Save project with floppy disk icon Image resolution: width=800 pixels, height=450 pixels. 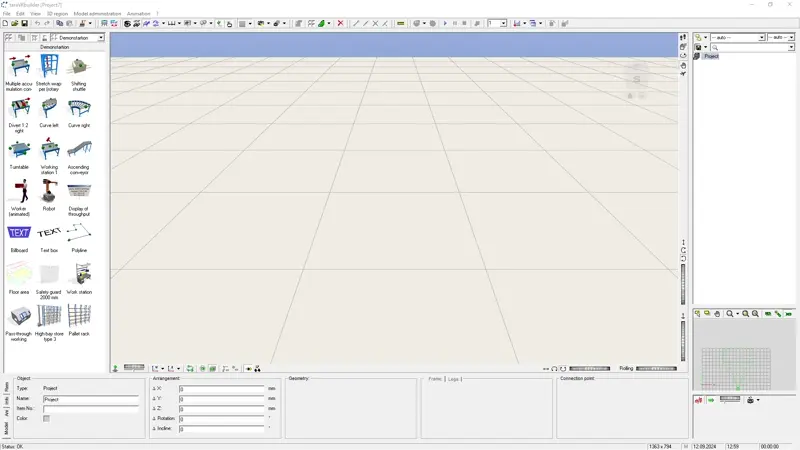point(24,23)
